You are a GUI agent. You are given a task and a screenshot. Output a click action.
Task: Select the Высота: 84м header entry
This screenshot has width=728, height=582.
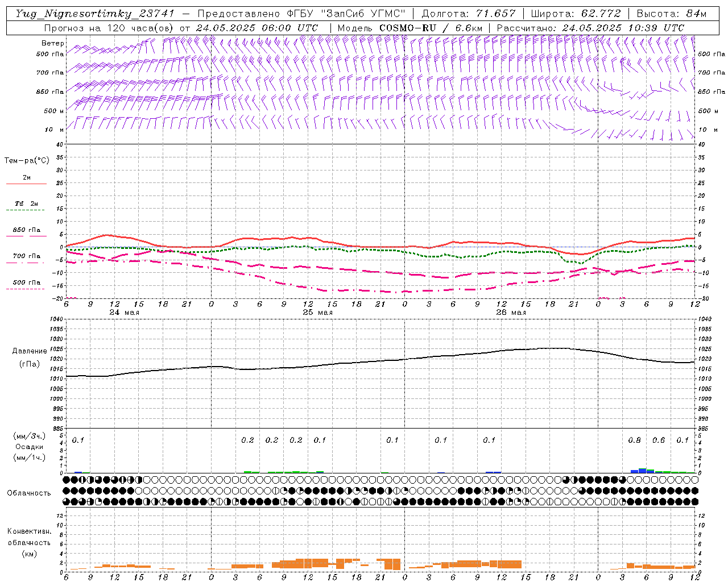(671, 14)
